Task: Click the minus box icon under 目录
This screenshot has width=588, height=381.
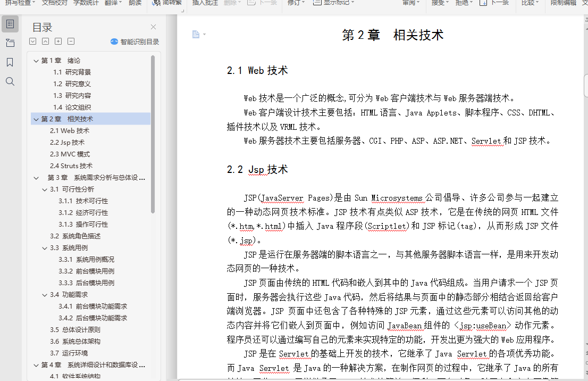Action: pyautogui.click(x=71, y=42)
